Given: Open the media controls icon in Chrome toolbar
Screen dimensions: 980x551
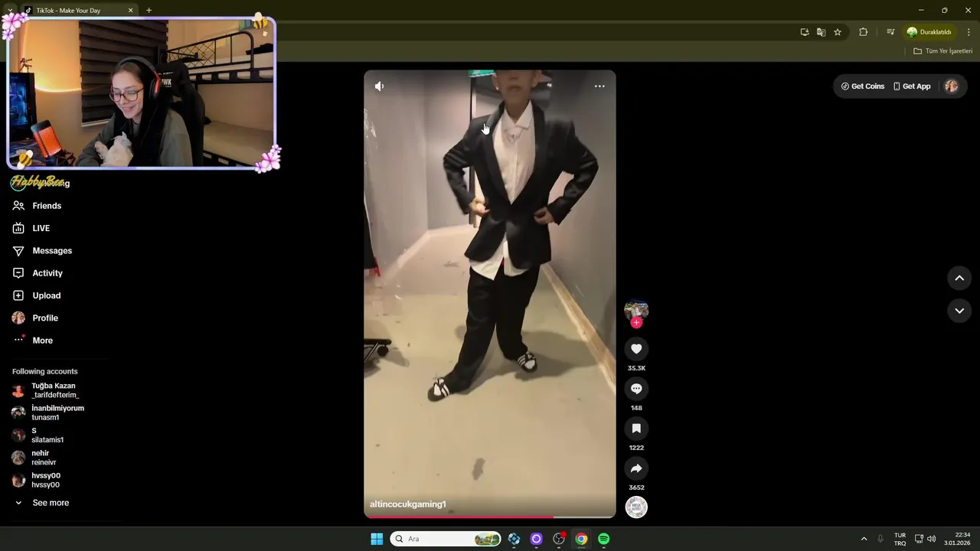Looking at the screenshot, I should point(890,32).
